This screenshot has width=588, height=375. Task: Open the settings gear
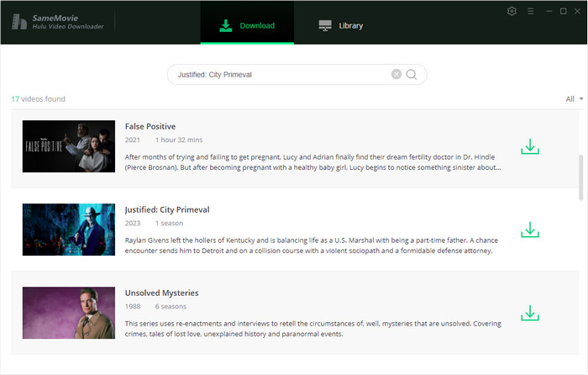point(512,11)
